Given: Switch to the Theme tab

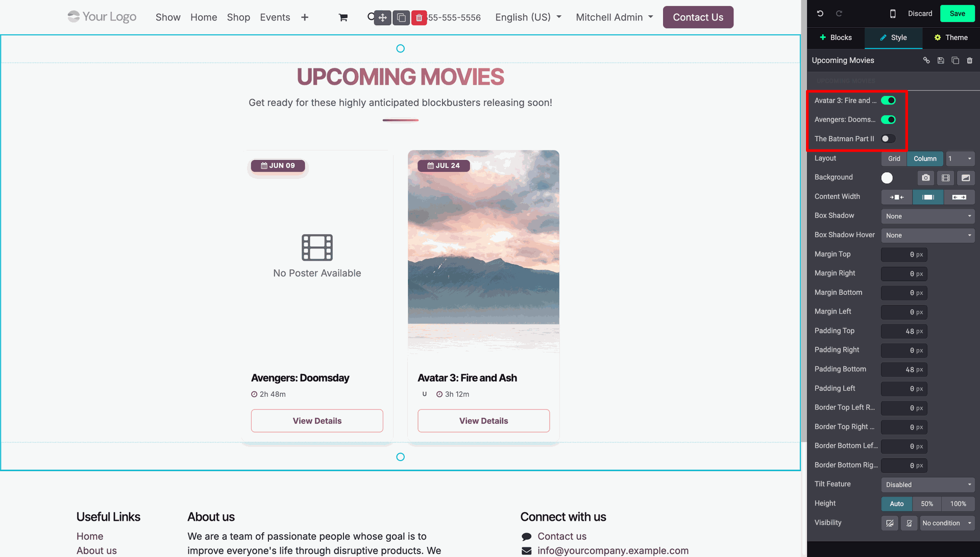Looking at the screenshot, I should [951, 38].
